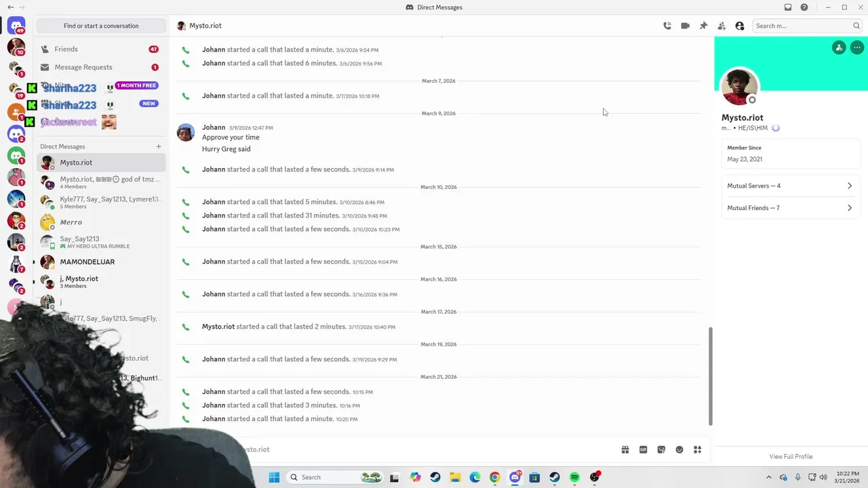Click the Mysto.riot name in profile panel

coord(742,118)
